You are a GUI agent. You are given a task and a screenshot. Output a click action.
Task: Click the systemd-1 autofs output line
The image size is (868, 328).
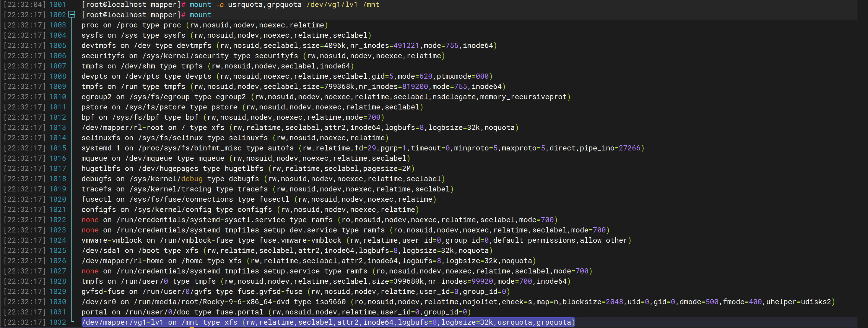(362, 148)
